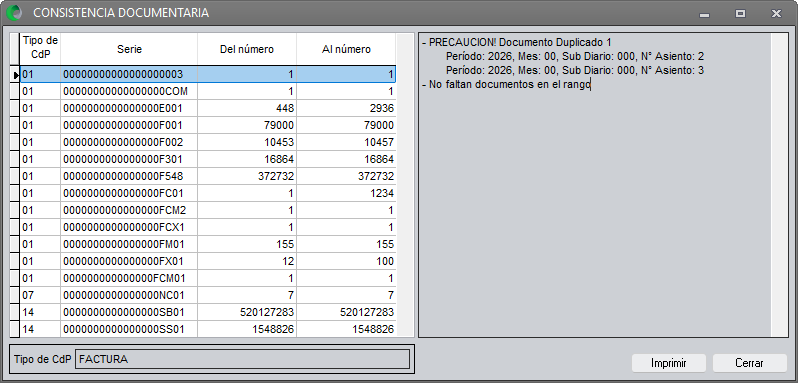Click the Imprimir button

[669, 363]
